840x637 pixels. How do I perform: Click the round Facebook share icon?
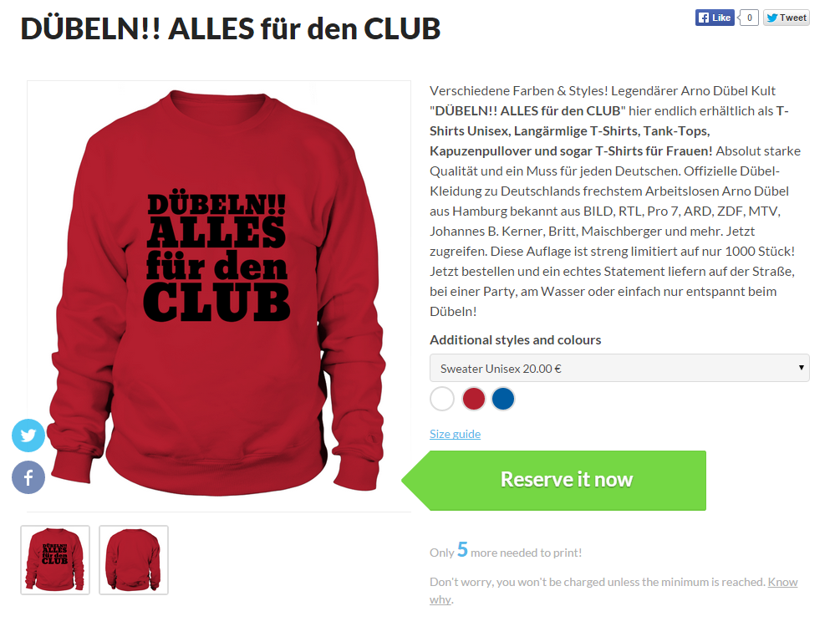click(x=28, y=477)
